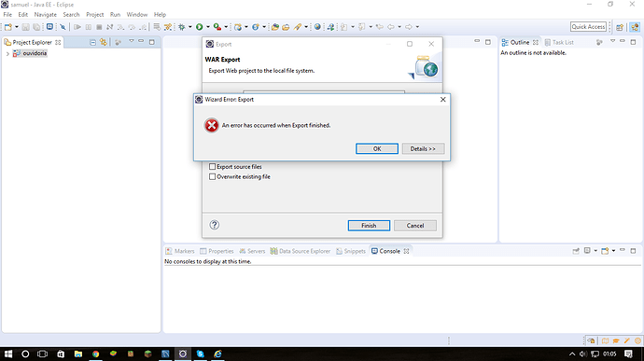Screen dimensions: 644x361
Task: Click OK in the Wizard Error dialog
Action: [377, 148]
